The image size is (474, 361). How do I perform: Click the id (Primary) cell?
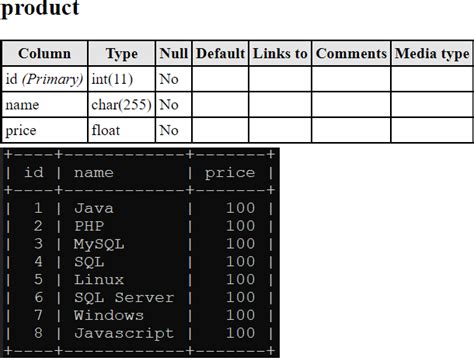tap(45, 79)
